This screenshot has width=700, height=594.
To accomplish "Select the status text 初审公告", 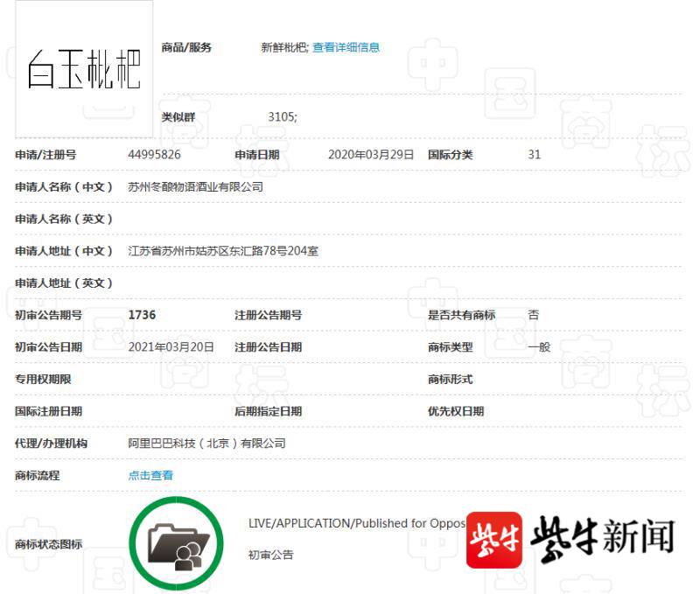I will click(x=271, y=555).
